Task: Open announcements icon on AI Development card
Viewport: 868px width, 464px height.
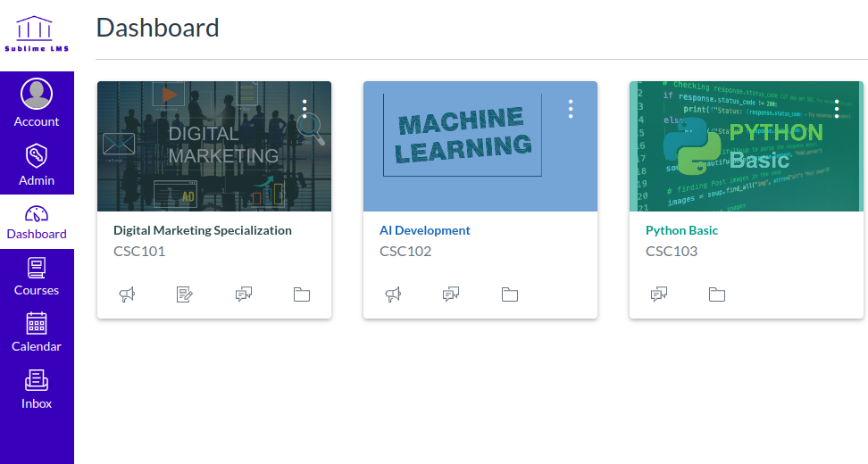Action: [393, 294]
